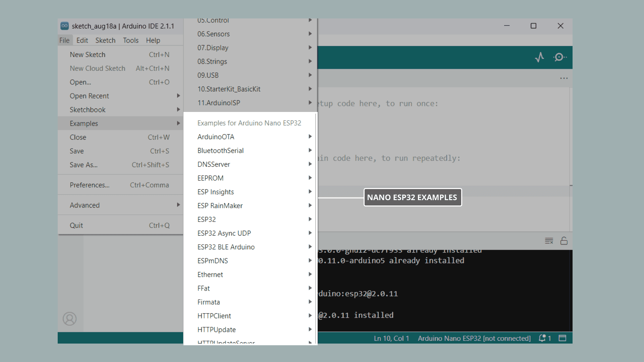Open the Serial Plotter icon
The width and height of the screenshot is (644, 362).
(539, 57)
